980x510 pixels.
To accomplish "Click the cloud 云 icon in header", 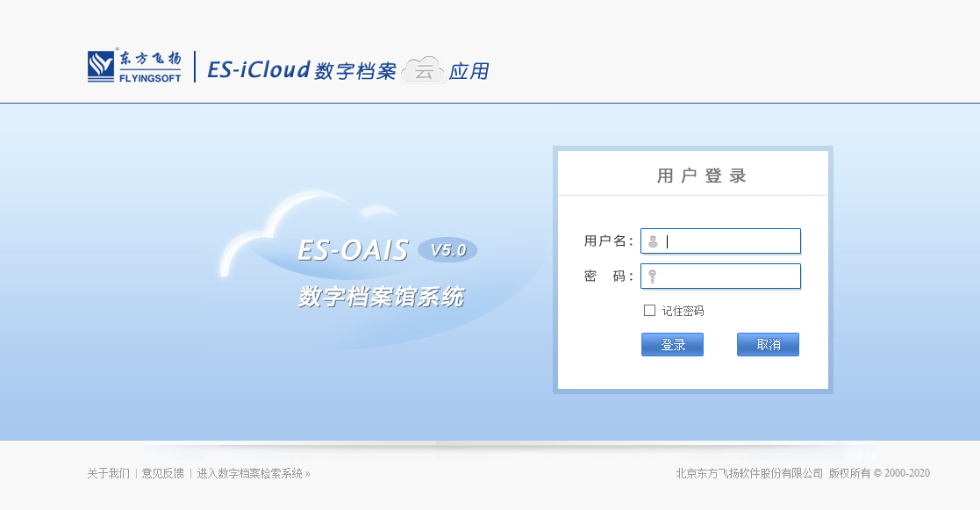I will tap(424, 70).
